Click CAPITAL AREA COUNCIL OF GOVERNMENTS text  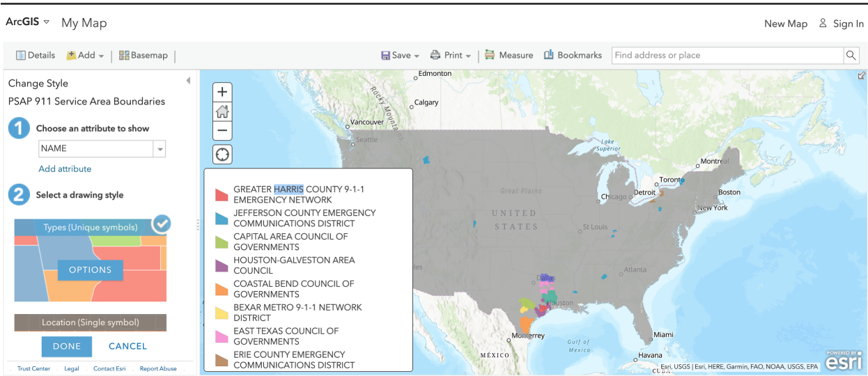(290, 242)
